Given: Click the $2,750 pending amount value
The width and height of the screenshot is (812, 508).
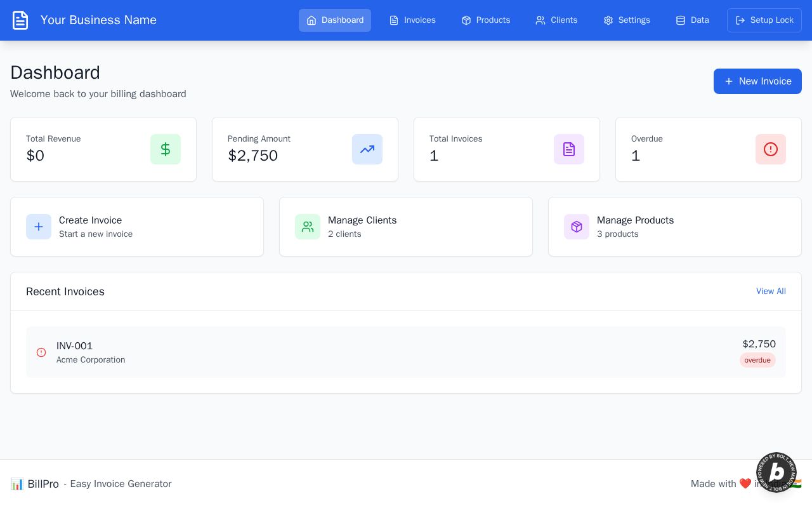Looking at the screenshot, I should (253, 156).
